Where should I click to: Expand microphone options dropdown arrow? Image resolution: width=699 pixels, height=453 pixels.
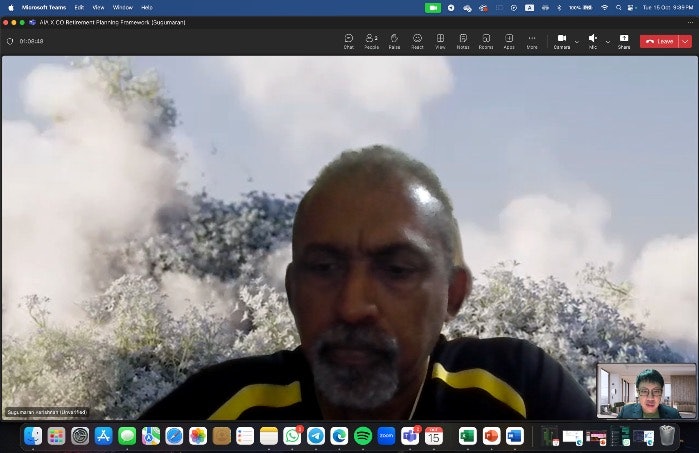coord(607,41)
